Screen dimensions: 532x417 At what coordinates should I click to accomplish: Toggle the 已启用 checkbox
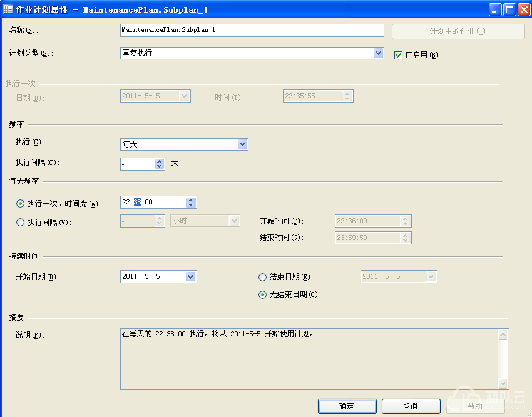(398, 55)
